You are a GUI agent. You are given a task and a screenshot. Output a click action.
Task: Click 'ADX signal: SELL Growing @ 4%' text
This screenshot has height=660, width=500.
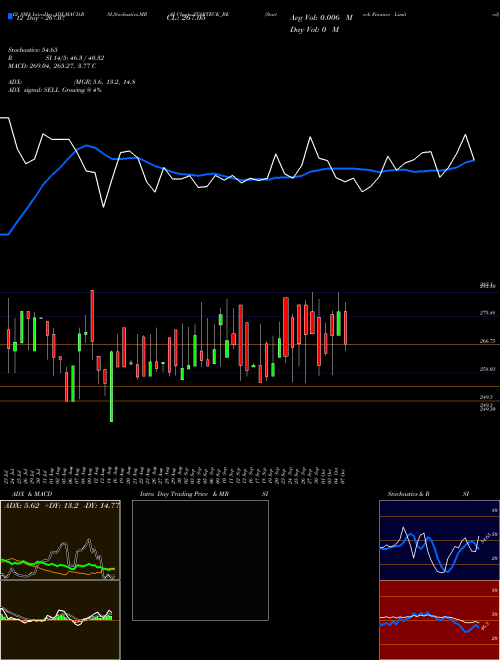tap(55, 90)
